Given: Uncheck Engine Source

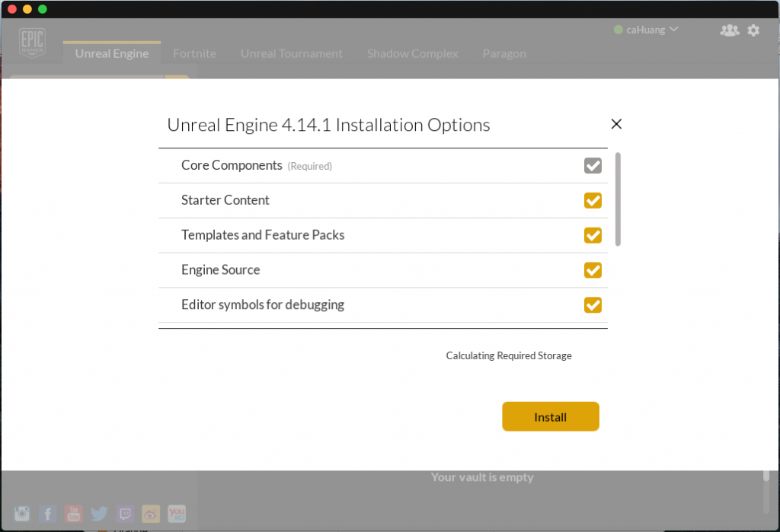Looking at the screenshot, I should 593,270.
